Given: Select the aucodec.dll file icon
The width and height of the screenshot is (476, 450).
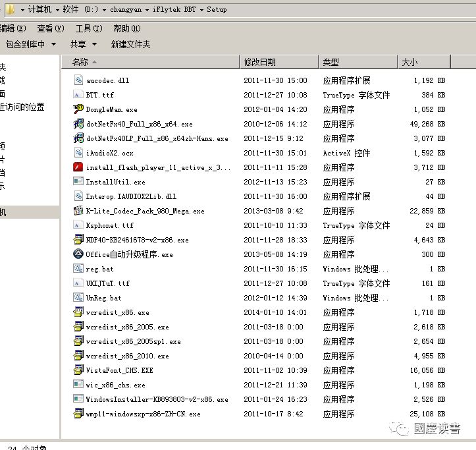Looking at the screenshot, I should (78, 80).
